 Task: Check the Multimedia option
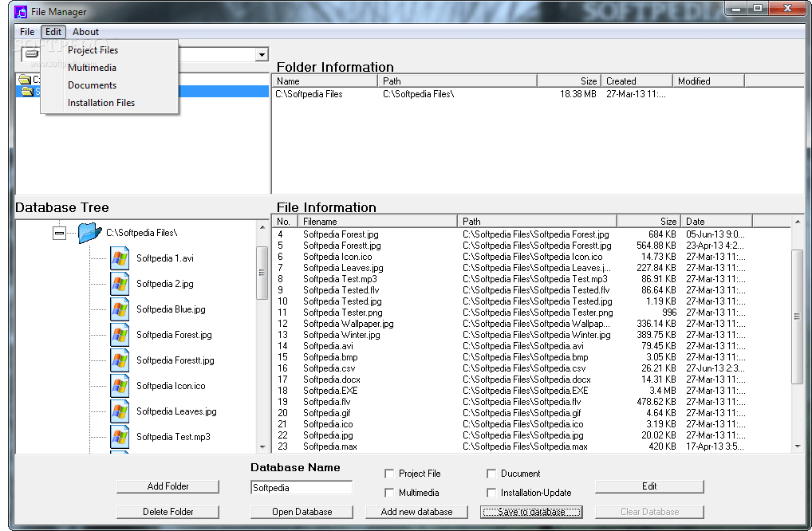[x=390, y=492]
